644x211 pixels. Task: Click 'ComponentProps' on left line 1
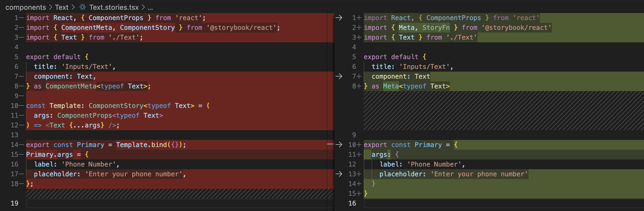coord(116,18)
